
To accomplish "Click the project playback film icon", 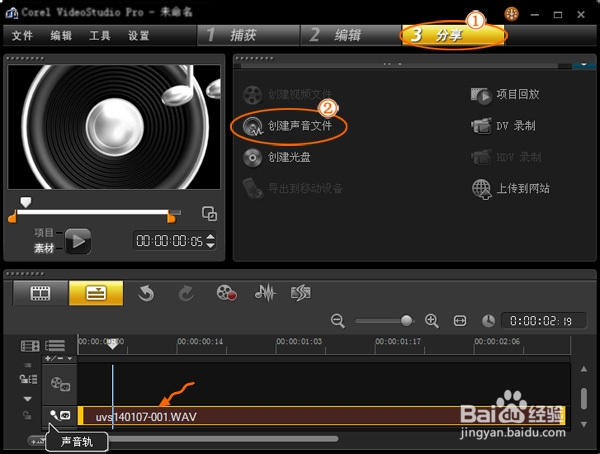I will tap(481, 96).
